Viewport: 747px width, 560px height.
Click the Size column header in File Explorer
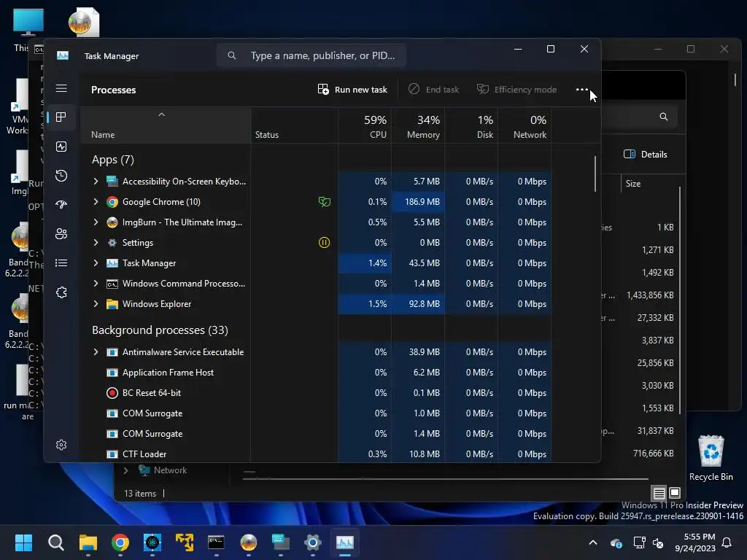[x=633, y=184]
